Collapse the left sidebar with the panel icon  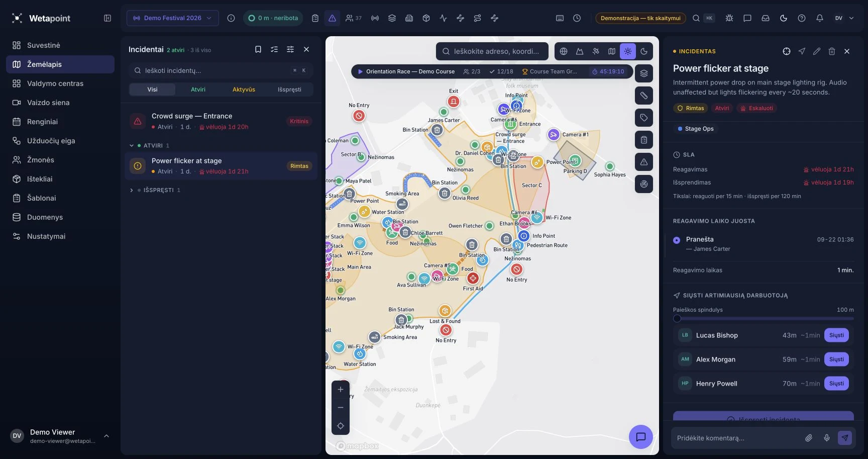107,18
